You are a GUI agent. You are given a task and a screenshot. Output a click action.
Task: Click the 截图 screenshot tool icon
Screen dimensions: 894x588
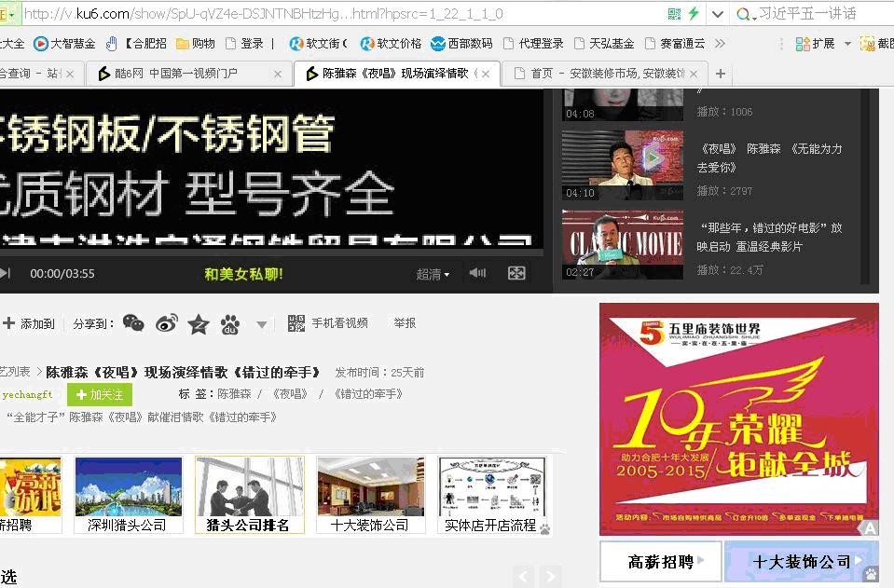[x=877, y=44]
